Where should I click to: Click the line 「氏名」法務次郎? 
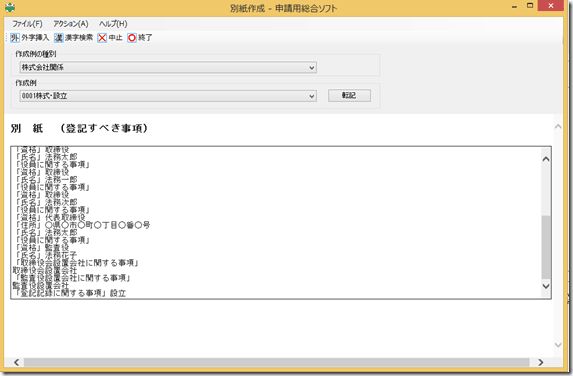(46, 202)
